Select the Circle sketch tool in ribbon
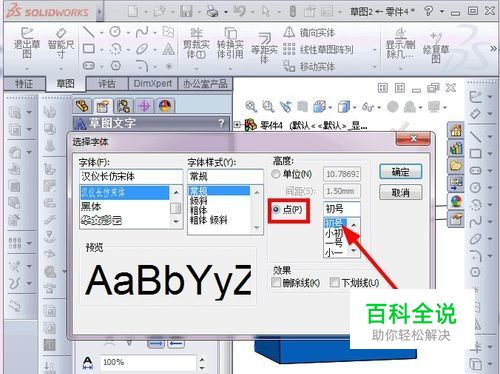The width and height of the screenshot is (500, 374). tap(115, 32)
